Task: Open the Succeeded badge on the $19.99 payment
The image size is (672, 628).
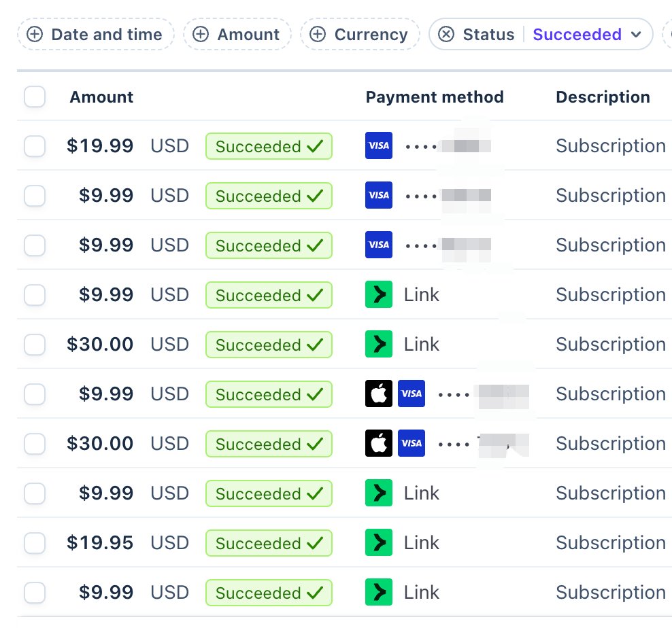Action: click(269, 146)
